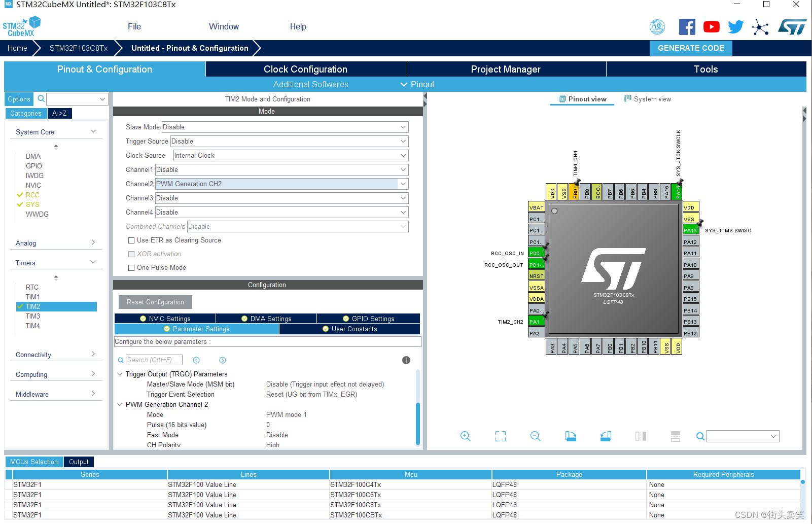Go to previous search result arrow
Viewport: 812px width, 524px height.
pos(196,360)
